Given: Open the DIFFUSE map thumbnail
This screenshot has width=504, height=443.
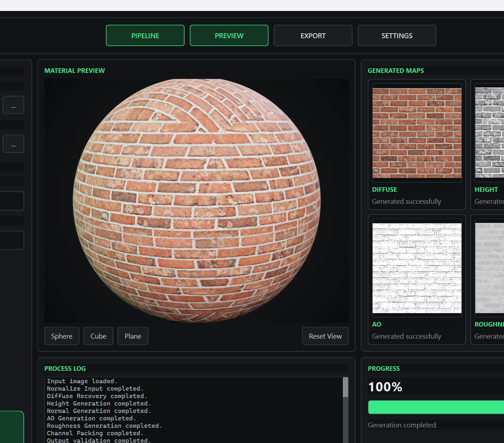Looking at the screenshot, I should coord(417,133).
